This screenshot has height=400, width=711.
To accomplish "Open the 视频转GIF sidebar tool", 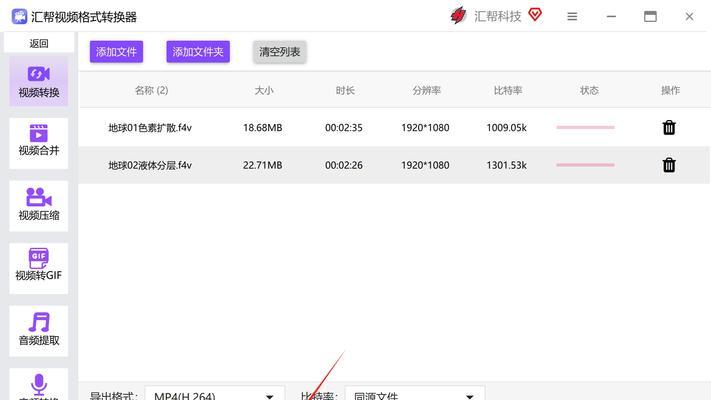I will point(39,268).
